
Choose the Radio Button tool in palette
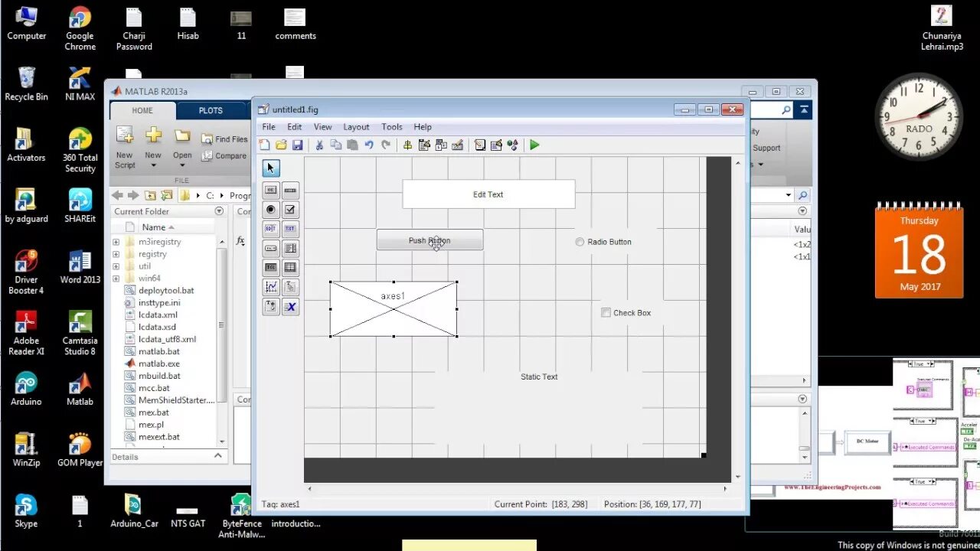pyautogui.click(x=271, y=210)
